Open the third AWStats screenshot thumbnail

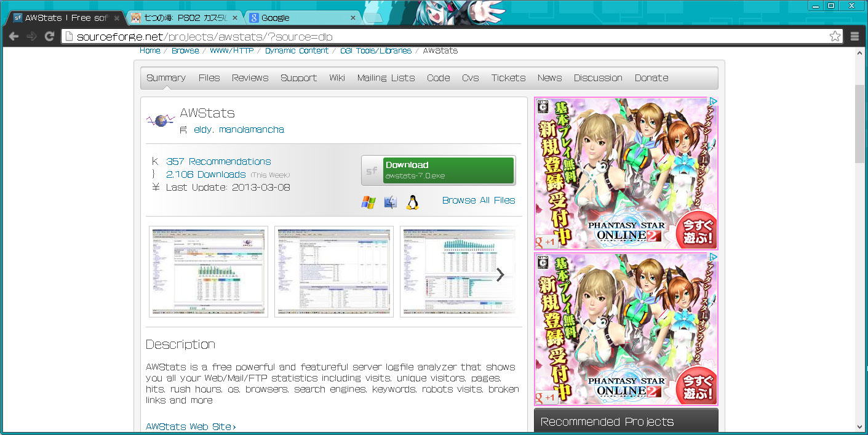458,271
